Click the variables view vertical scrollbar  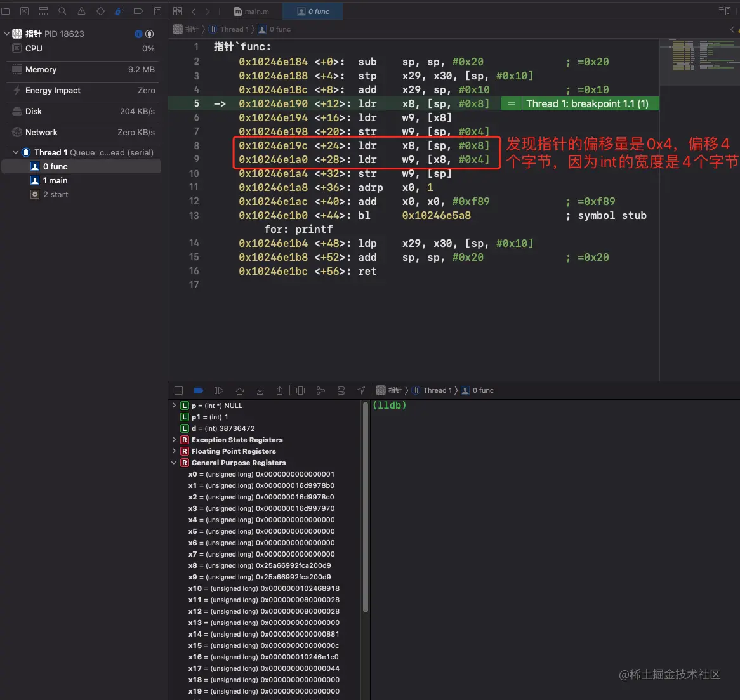[366, 508]
